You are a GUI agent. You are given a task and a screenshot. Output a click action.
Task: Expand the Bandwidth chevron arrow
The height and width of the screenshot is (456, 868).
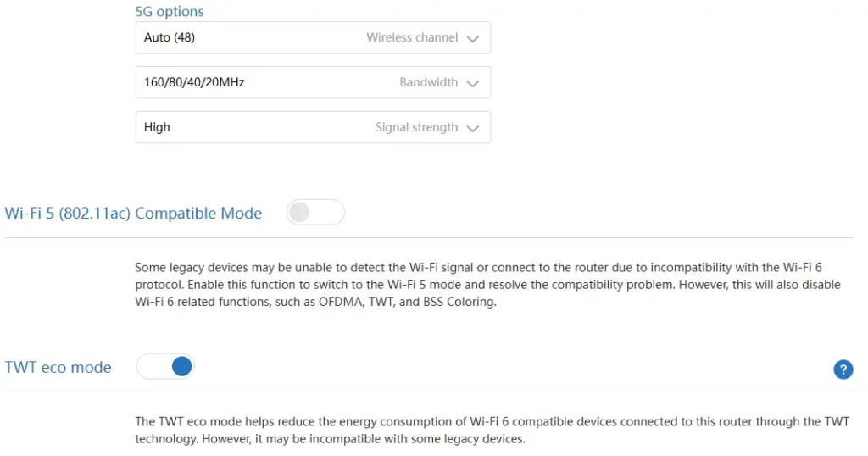[x=472, y=83]
